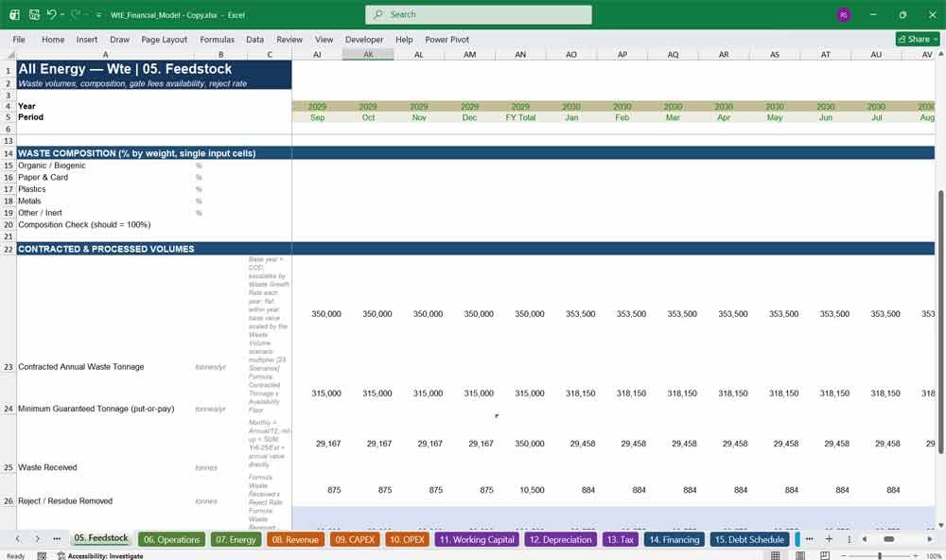This screenshot has width=946, height=560.
Task: Click the horizontal scroll right arrow
Action: coord(930,539)
